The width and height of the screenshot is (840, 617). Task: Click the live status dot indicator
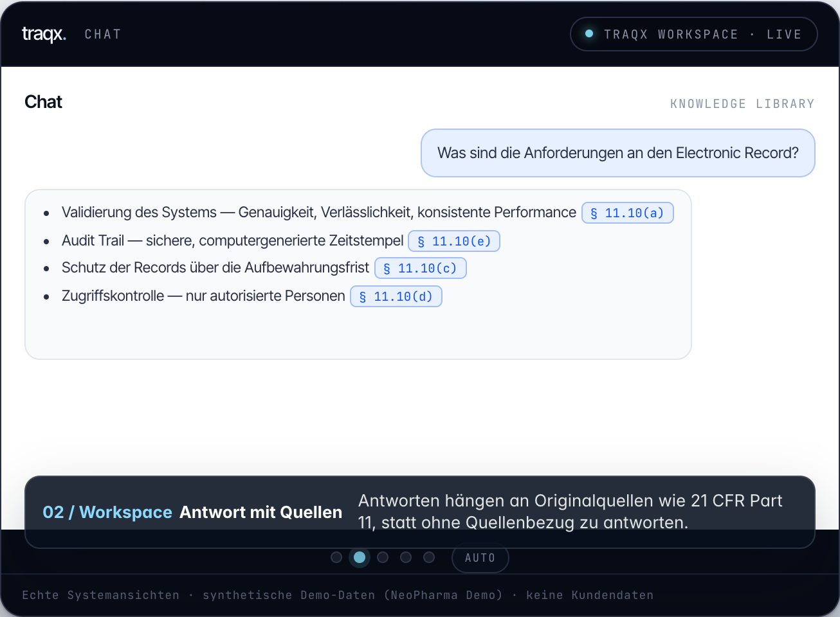click(x=589, y=33)
